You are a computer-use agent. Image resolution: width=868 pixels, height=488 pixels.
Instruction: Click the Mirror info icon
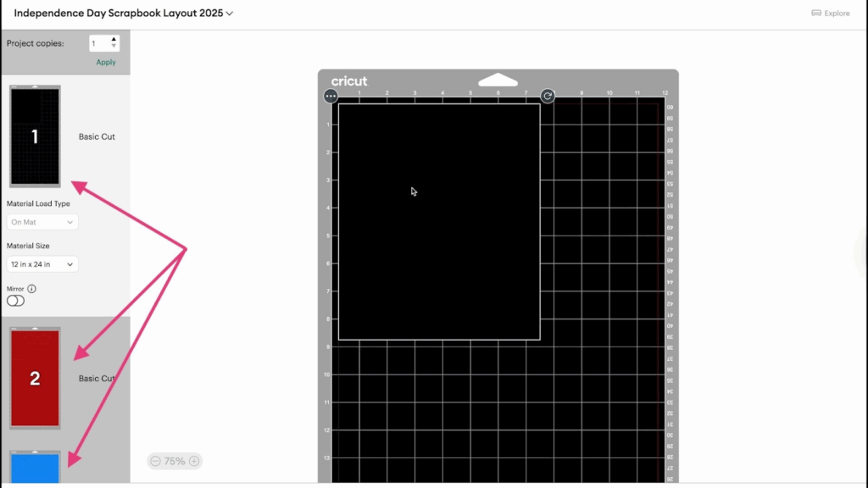coord(31,289)
